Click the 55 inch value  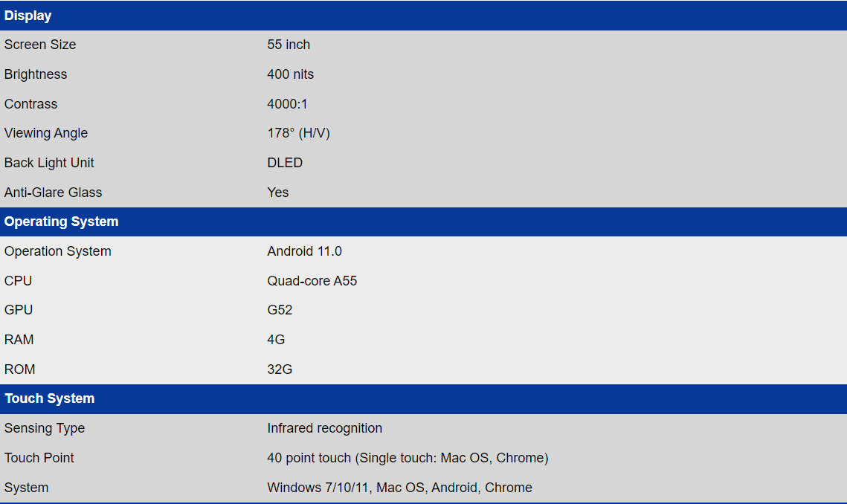pyautogui.click(x=289, y=45)
